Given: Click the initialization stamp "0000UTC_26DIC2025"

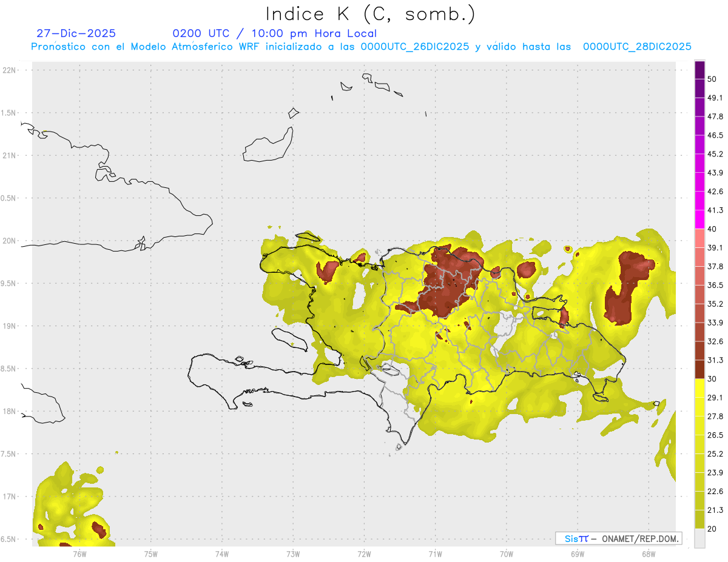Looking at the screenshot, I should [x=415, y=47].
